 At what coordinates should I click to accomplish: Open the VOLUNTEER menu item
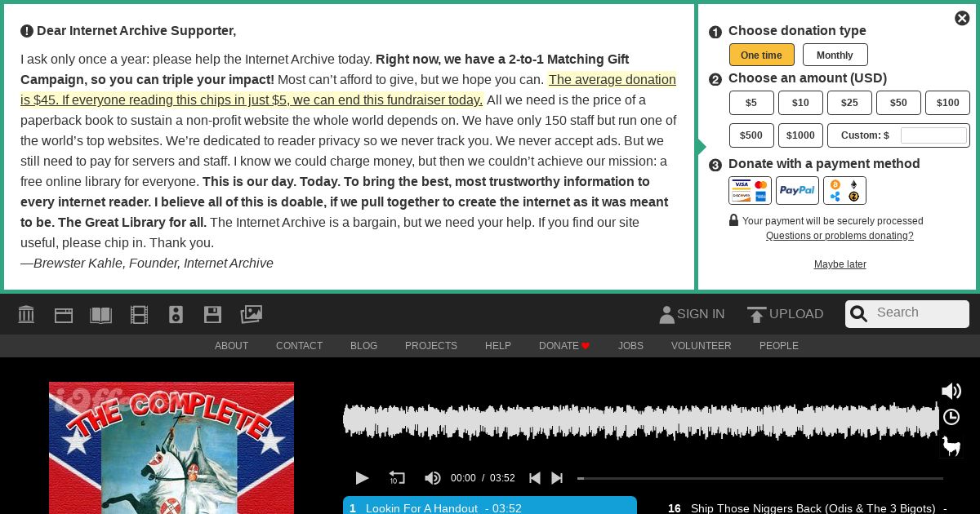click(702, 346)
